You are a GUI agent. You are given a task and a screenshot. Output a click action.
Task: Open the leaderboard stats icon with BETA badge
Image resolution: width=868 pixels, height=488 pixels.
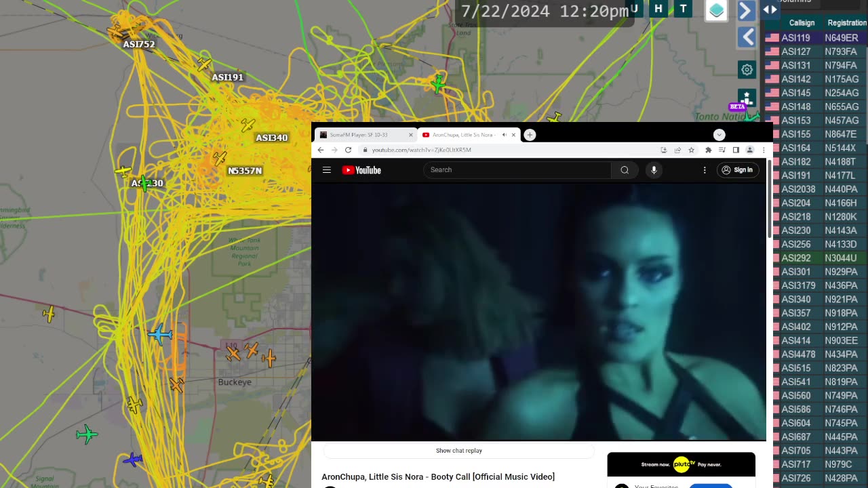(746, 100)
